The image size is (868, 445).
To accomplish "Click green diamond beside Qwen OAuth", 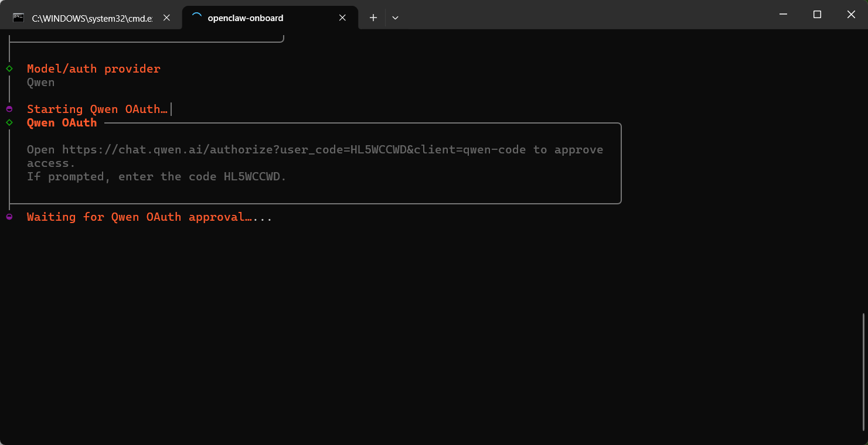I will (x=9, y=123).
